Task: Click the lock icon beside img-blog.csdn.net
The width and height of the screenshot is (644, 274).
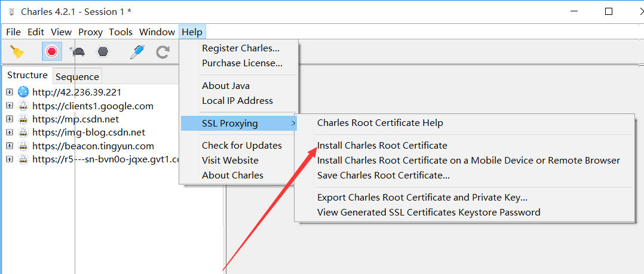Action: click(23, 133)
